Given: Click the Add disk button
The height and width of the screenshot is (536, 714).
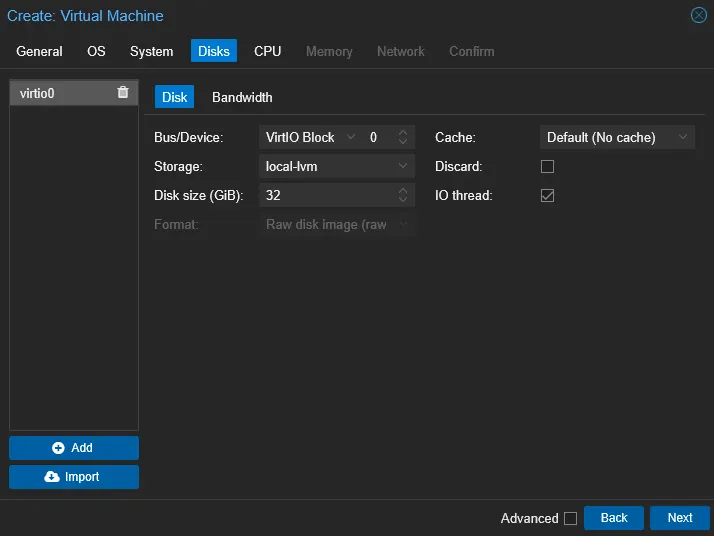Looking at the screenshot, I should (74, 448).
